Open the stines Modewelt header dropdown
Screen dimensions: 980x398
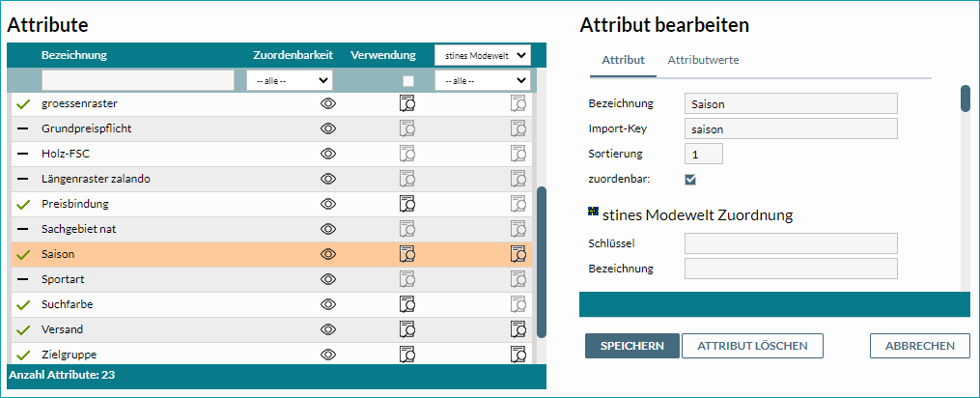point(483,55)
